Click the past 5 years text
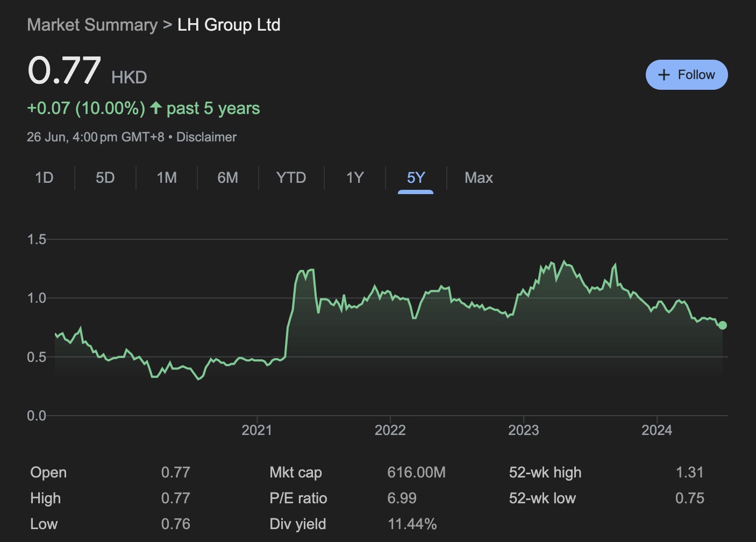Image resolution: width=756 pixels, height=542 pixels. click(213, 108)
